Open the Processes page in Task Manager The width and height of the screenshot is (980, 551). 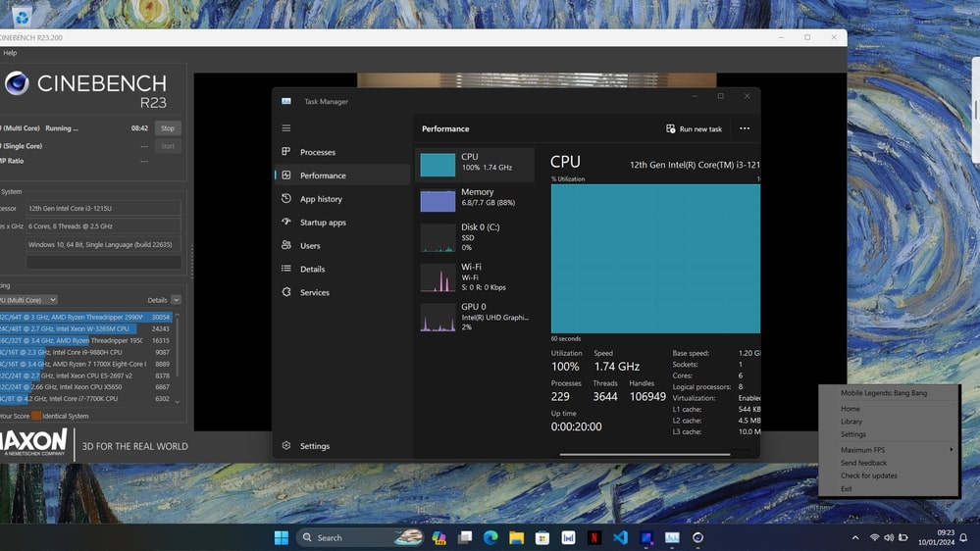point(342,152)
